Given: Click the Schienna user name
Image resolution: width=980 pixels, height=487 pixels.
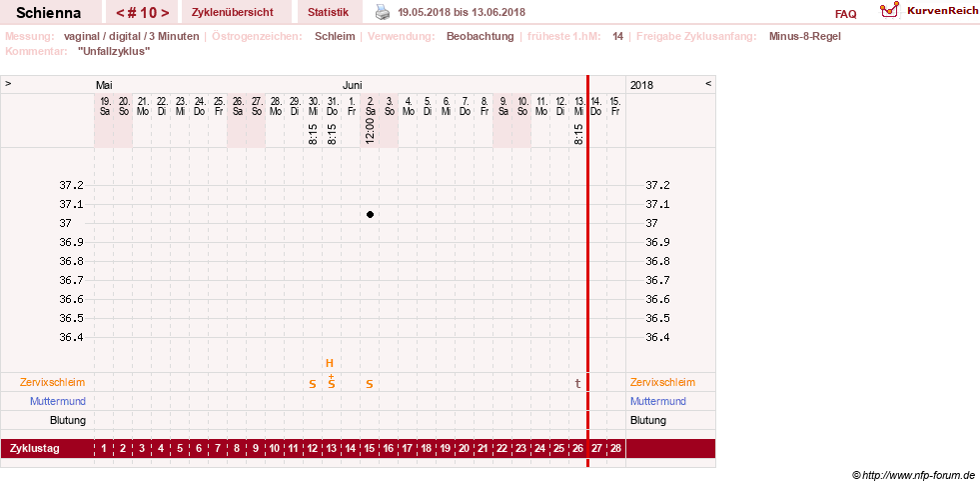Looking at the screenshot, I should [48, 13].
